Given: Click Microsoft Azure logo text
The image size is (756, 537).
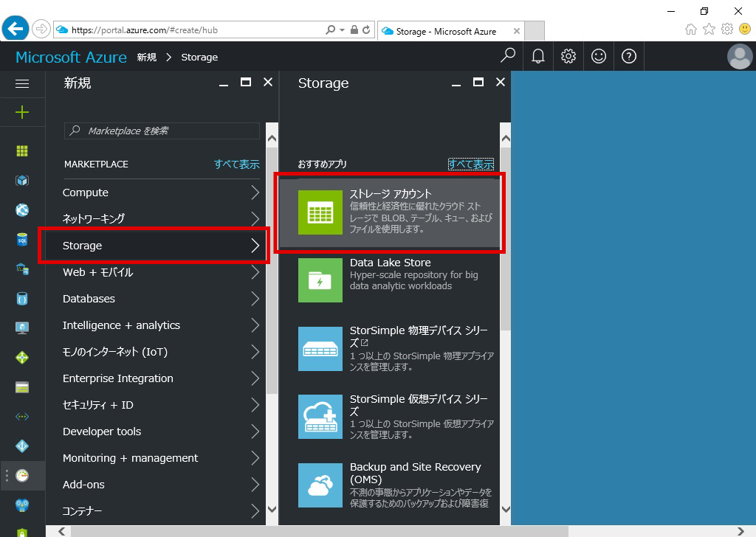Looking at the screenshot, I should (72, 58).
